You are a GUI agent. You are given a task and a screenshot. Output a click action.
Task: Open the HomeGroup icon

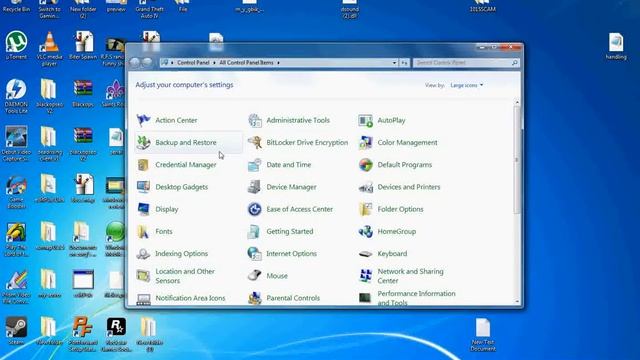click(x=366, y=231)
